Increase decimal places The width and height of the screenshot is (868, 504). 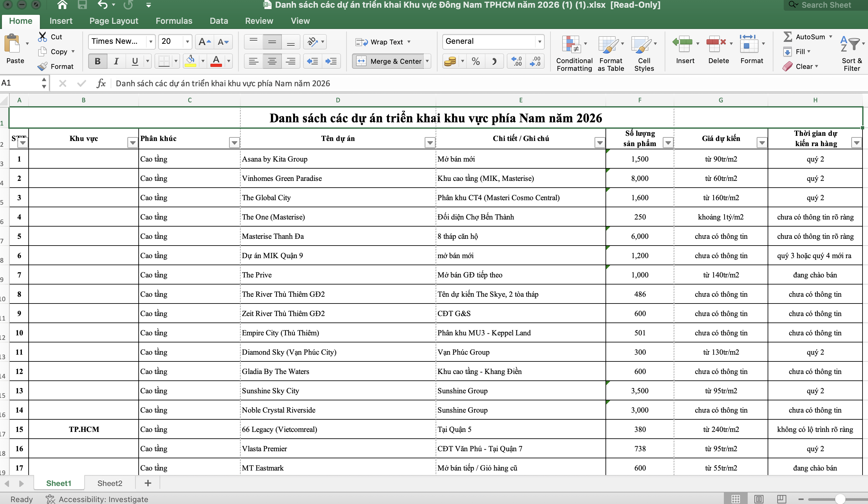tap(516, 61)
